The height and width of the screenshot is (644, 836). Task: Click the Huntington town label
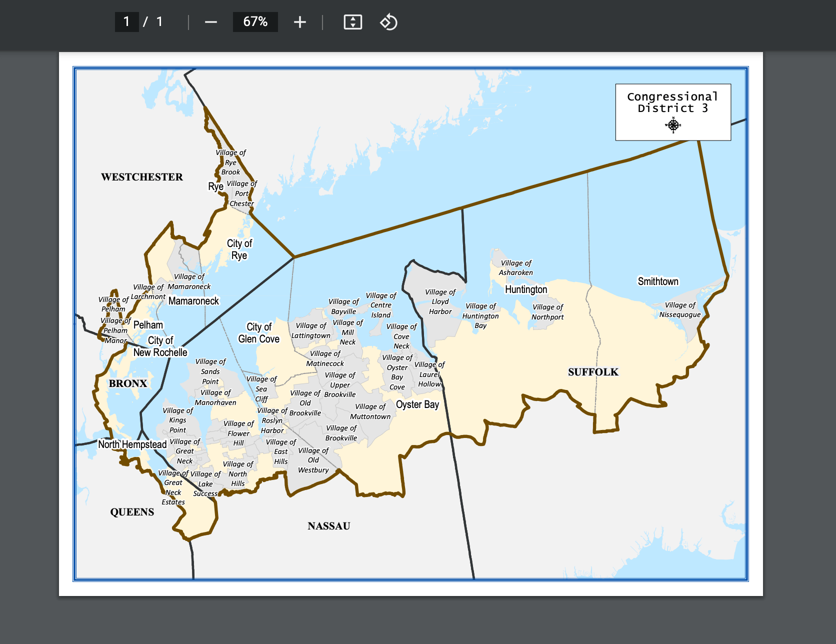pos(526,289)
